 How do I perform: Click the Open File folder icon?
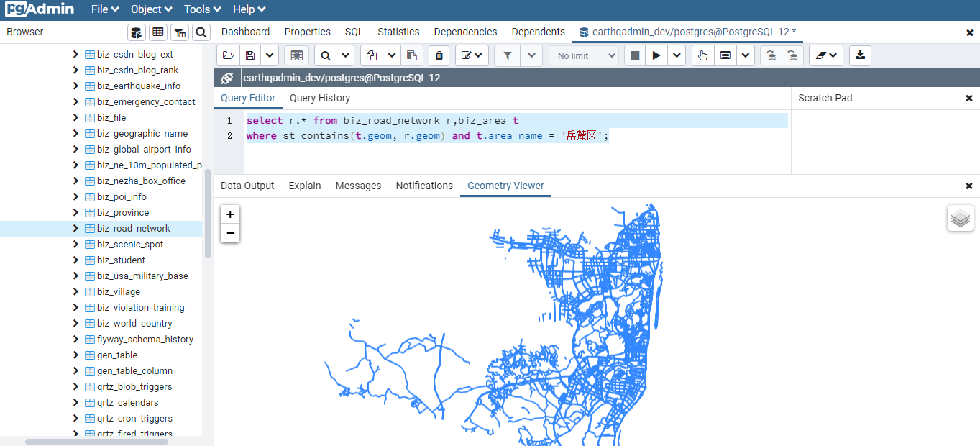tap(228, 55)
